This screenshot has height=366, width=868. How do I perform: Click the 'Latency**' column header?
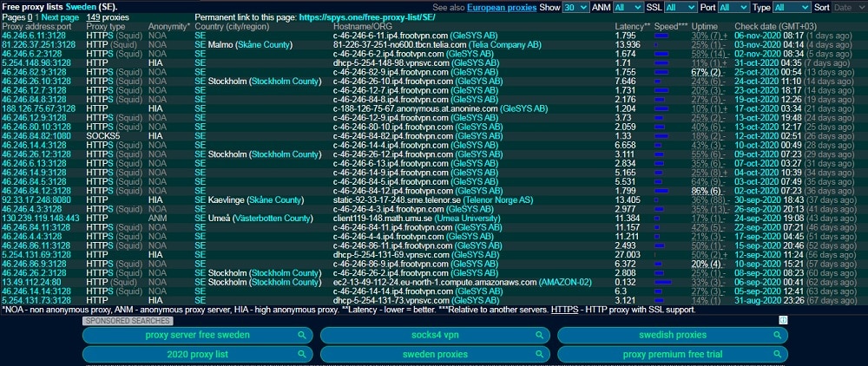coord(632,27)
